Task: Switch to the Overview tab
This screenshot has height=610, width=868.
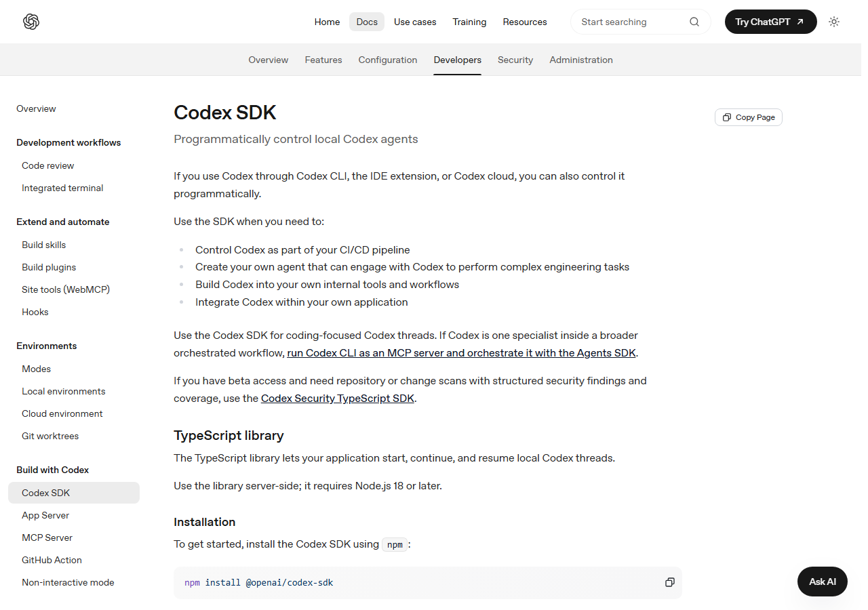Action: (269, 60)
